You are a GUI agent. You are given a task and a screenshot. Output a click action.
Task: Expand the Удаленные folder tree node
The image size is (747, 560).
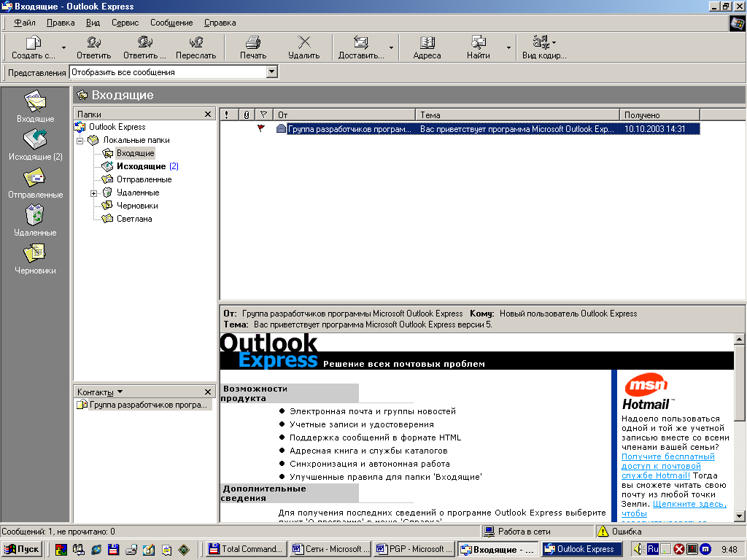coord(94,193)
